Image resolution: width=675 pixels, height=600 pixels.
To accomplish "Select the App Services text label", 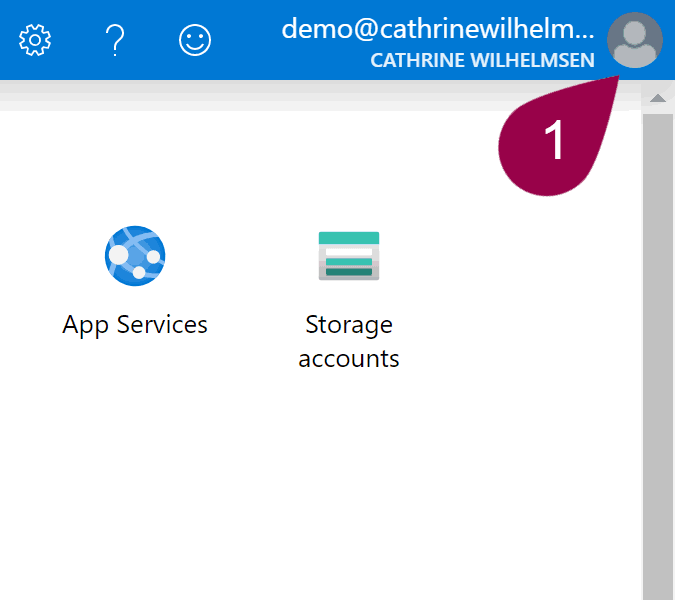I will 135,325.
